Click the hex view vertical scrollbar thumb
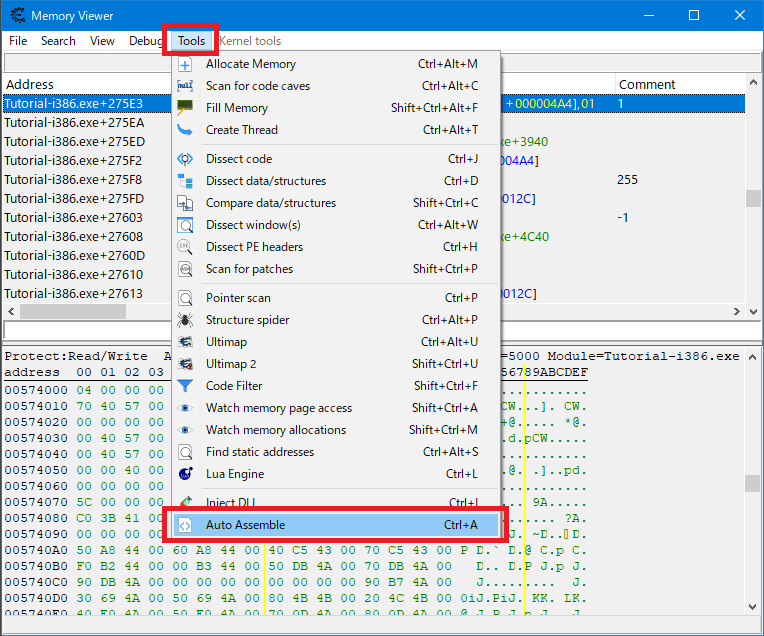 point(752,483)
